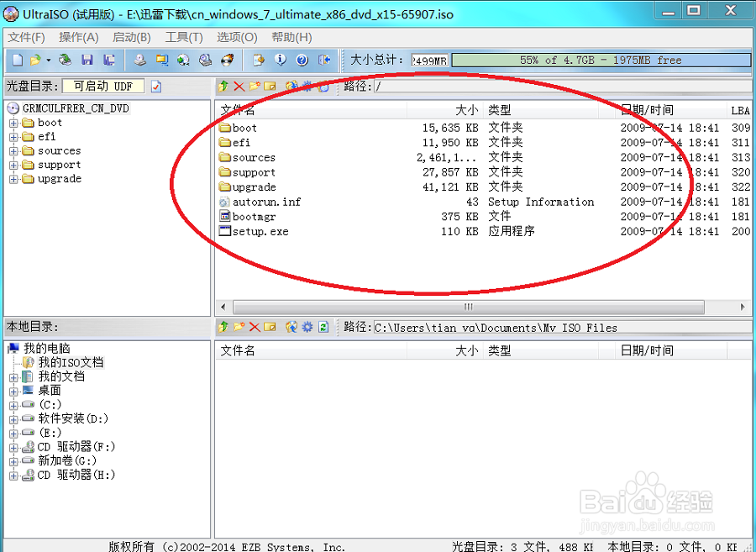Click the Open CD/DVD toolbar icon
Image resolution: width=756 pixels, height=552 pixels.
pyautogui.click(x=65, y=60)
